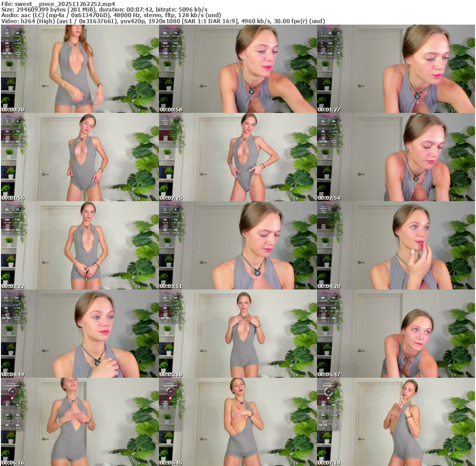Open the frame at 00:03:22

point(79,245)
